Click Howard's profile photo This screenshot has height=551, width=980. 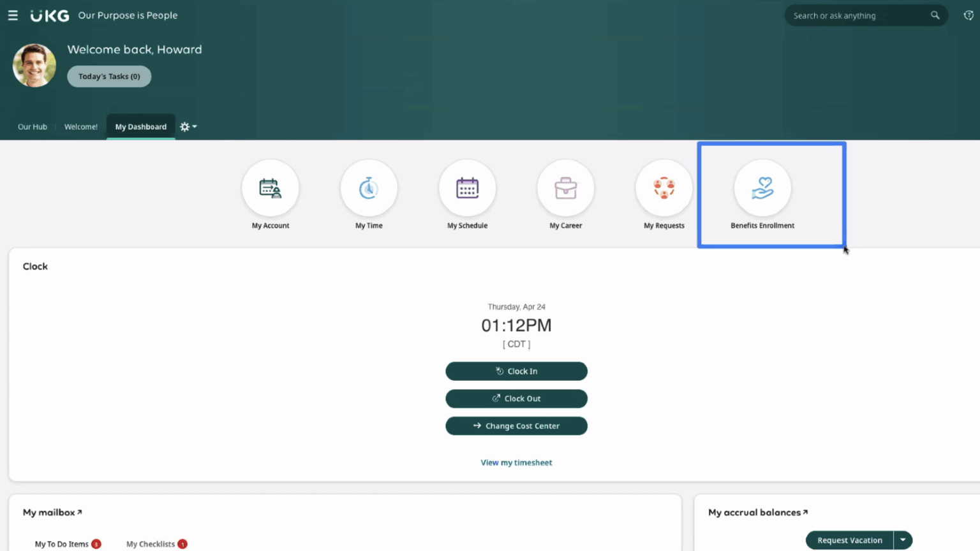(x=34, y=66)
